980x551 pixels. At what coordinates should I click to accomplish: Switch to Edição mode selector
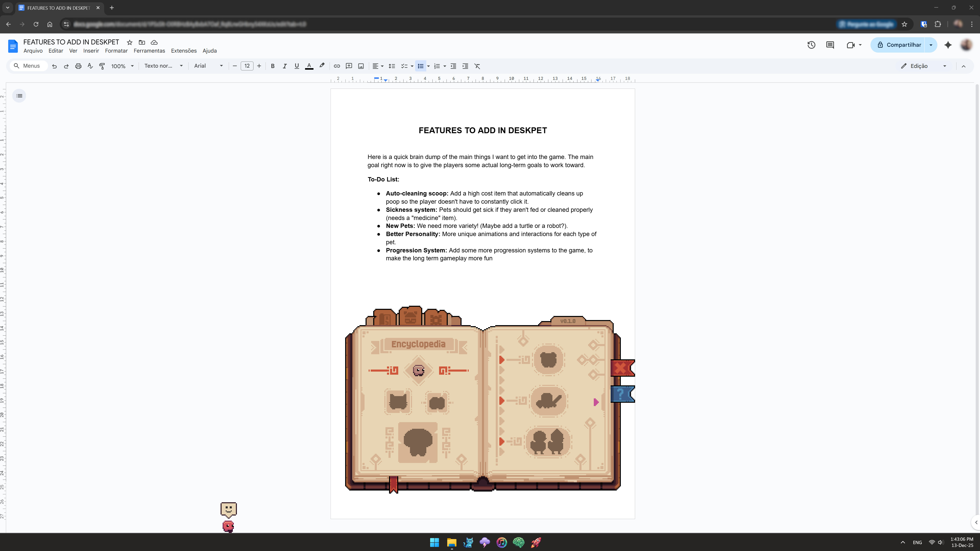(x=917, y=66)
